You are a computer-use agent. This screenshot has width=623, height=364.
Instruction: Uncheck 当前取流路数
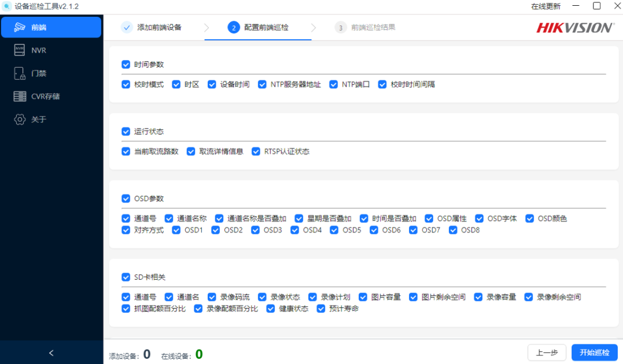point(126,151)
